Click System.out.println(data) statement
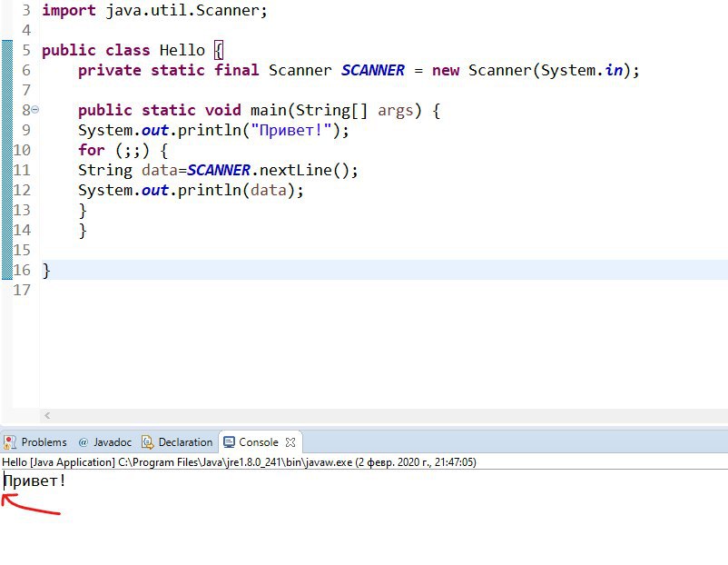 pyautogui.click(x=191, y=190)
